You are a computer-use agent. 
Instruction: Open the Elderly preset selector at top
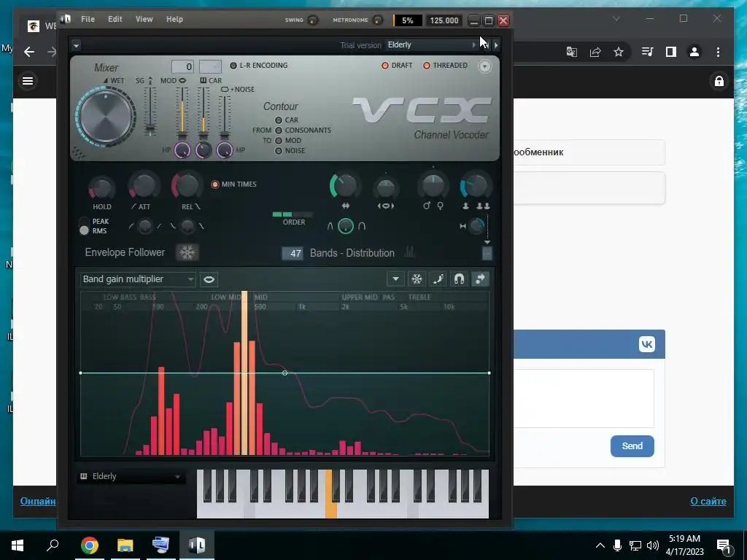click(430, 44)
